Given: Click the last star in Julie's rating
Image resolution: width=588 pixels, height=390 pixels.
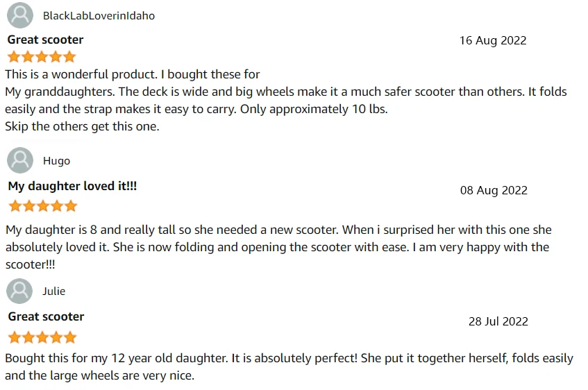Looking at the screenshot, I should [70, 338].
